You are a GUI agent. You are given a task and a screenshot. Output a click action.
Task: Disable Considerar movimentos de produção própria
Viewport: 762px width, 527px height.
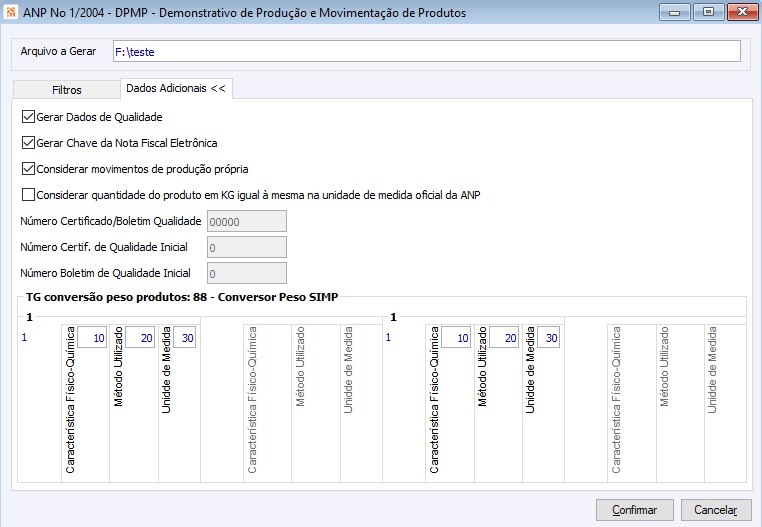28,169
